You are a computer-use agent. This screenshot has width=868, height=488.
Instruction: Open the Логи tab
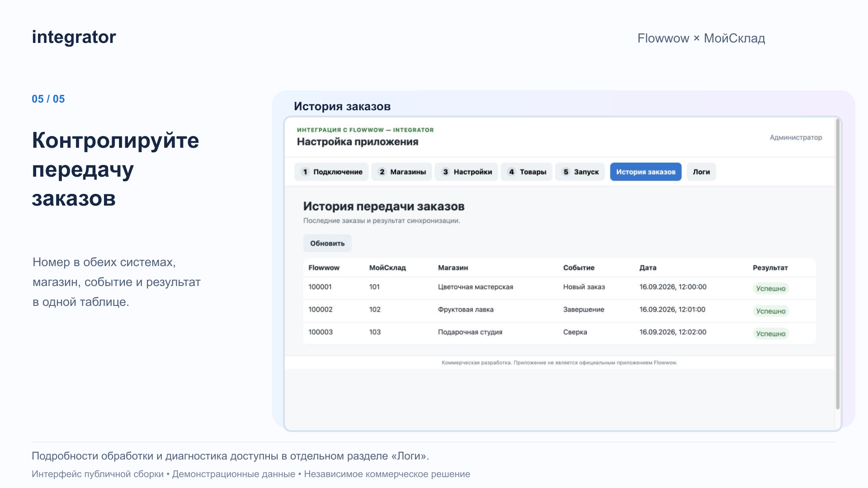click(x=701, y=172)
